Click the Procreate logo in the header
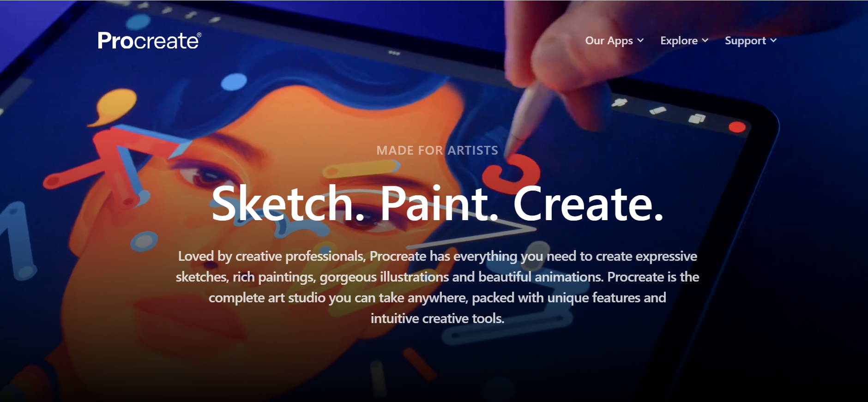This screenshot has width=868, height=402. point(150,41)
